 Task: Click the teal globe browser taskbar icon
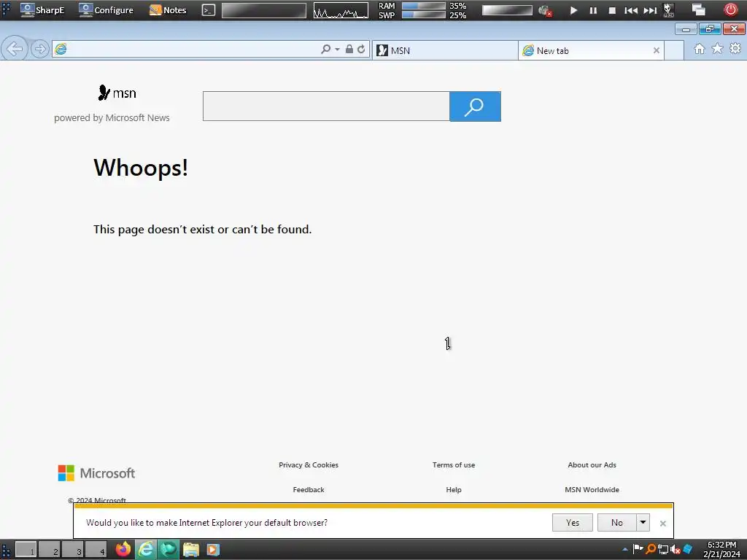(169, 550)
